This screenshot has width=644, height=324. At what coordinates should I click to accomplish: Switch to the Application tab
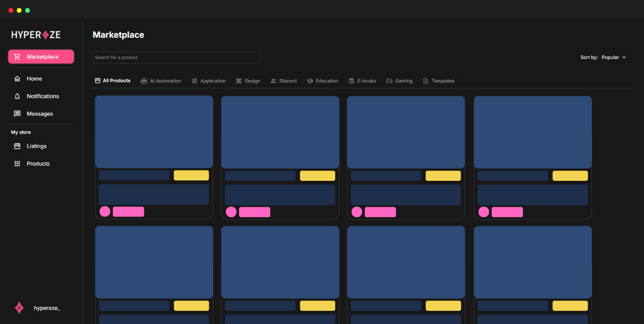click(208, 81)
